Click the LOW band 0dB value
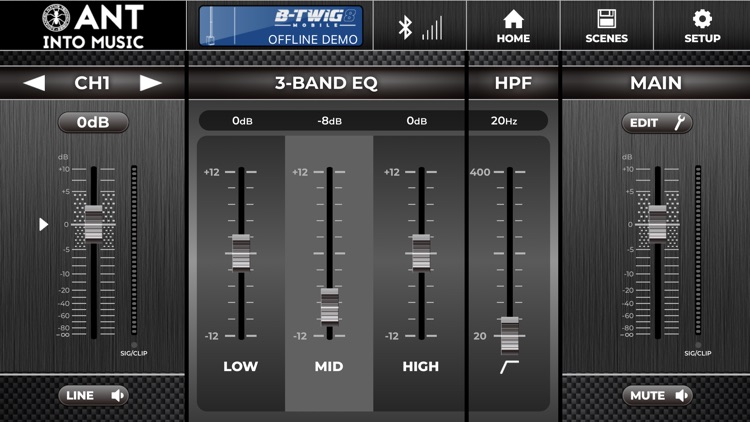 pos(242,121)
